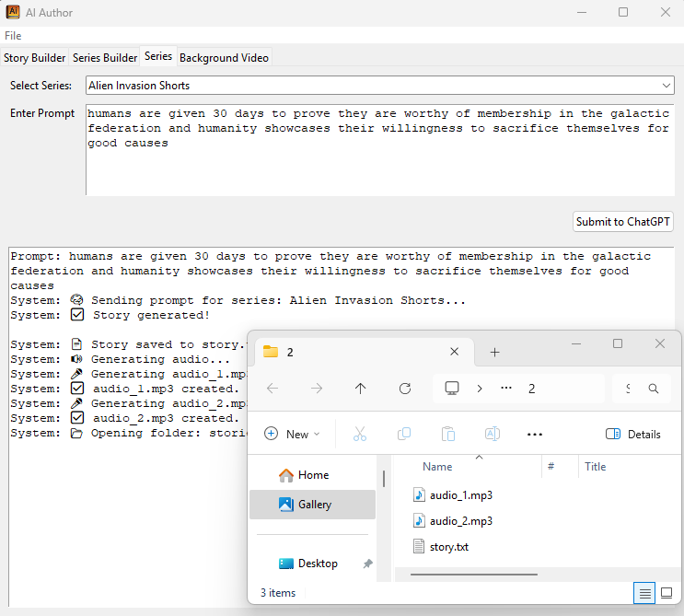Image resolution: width=684 pixels, height=616 pixels.
Task: Sort files by the Name column header
Action: click(437, 467)
